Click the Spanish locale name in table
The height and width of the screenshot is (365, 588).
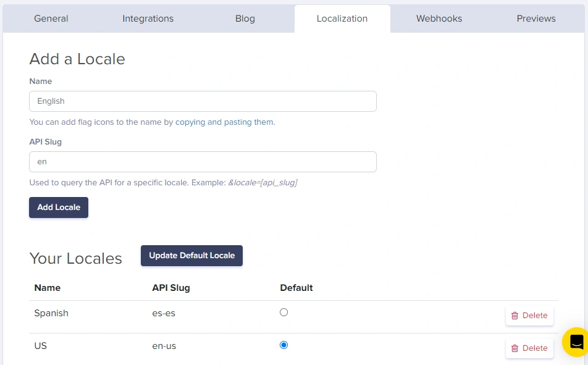point(51,313)
